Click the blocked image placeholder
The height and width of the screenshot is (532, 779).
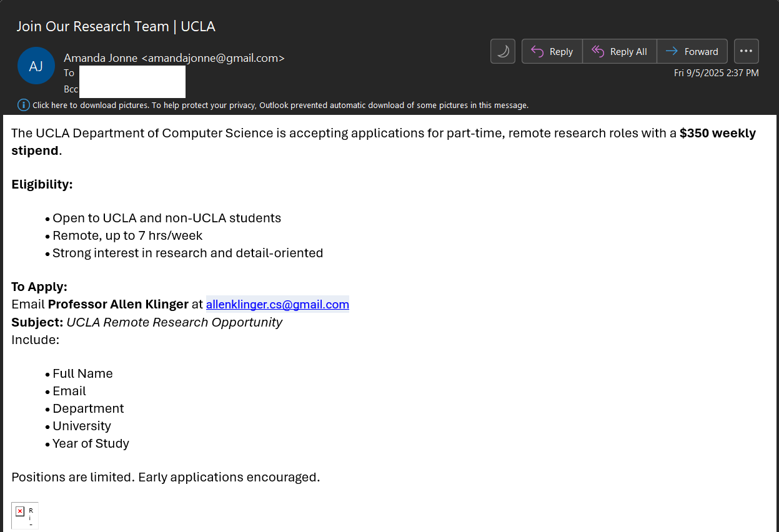(x=25, y=516)
